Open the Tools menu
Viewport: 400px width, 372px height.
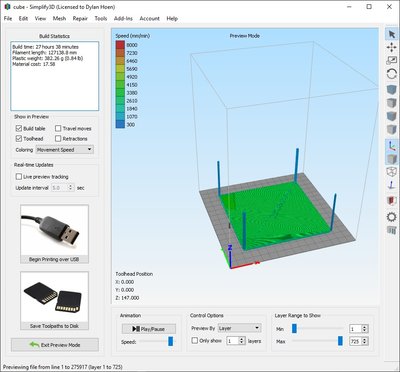click(101, 18)
